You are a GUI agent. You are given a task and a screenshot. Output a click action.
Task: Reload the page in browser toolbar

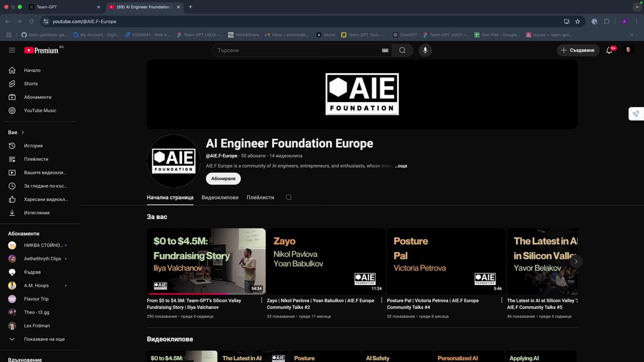click(x=32, y=22)
